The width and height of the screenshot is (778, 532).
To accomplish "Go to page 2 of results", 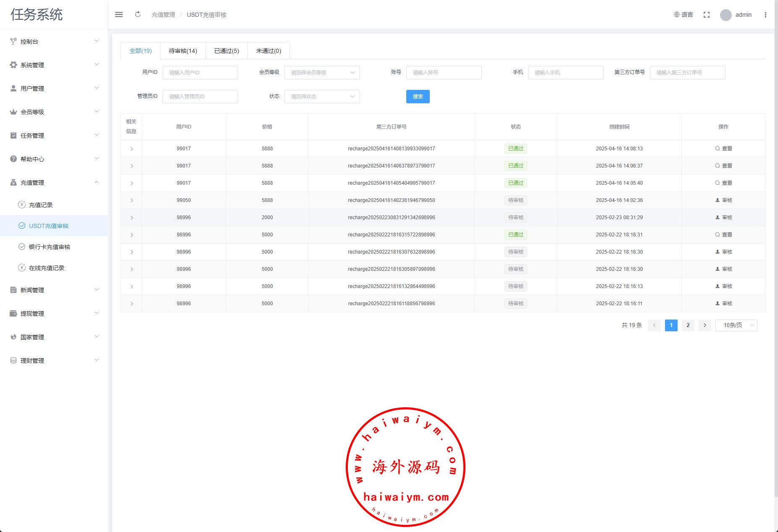I will [x=688, y=325].
